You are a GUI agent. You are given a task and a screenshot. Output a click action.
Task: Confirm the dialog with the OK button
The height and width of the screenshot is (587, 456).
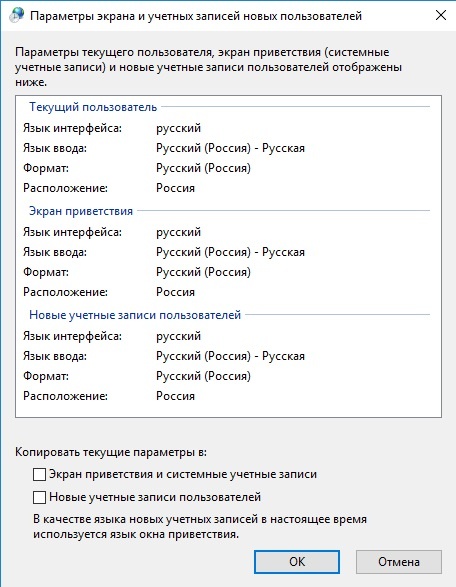point(297,562)
